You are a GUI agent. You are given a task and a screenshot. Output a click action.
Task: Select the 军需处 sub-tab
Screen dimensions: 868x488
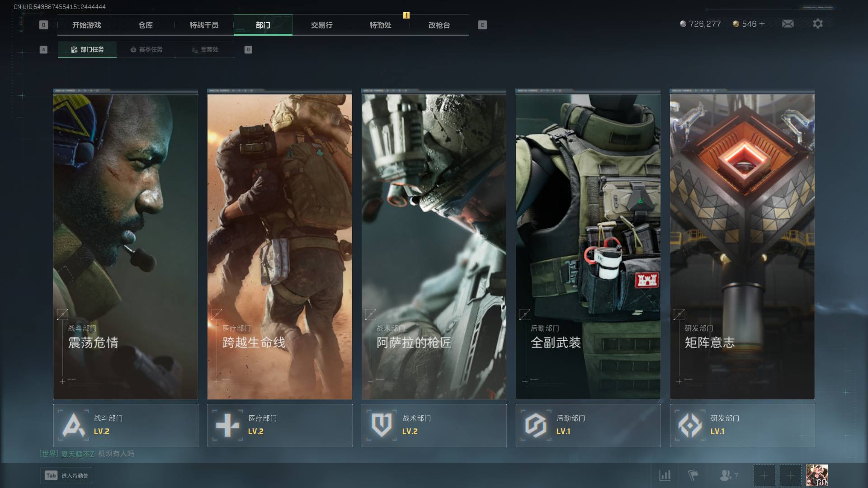click(x=205, y=50)
